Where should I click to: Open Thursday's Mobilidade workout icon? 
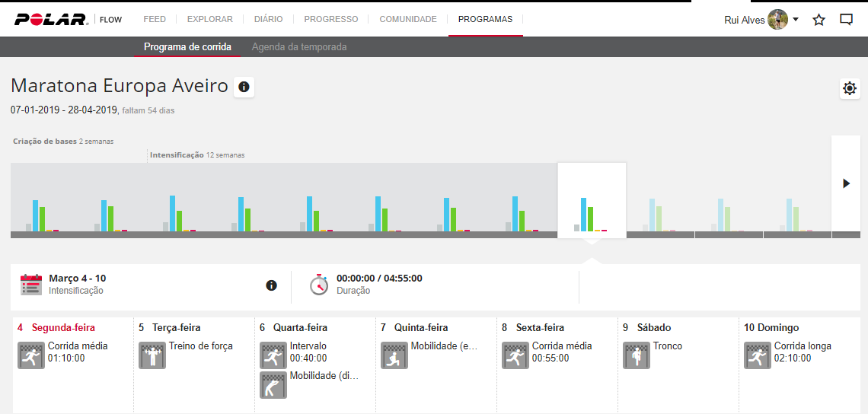coord(394,355)
